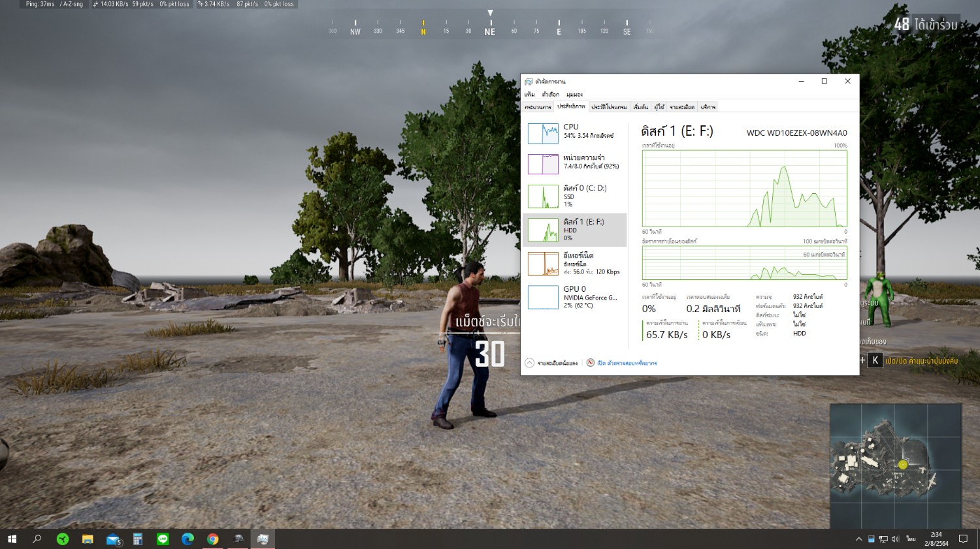Show hidden system tray icons
Screen dimensions: 980x549
(858, 539)
